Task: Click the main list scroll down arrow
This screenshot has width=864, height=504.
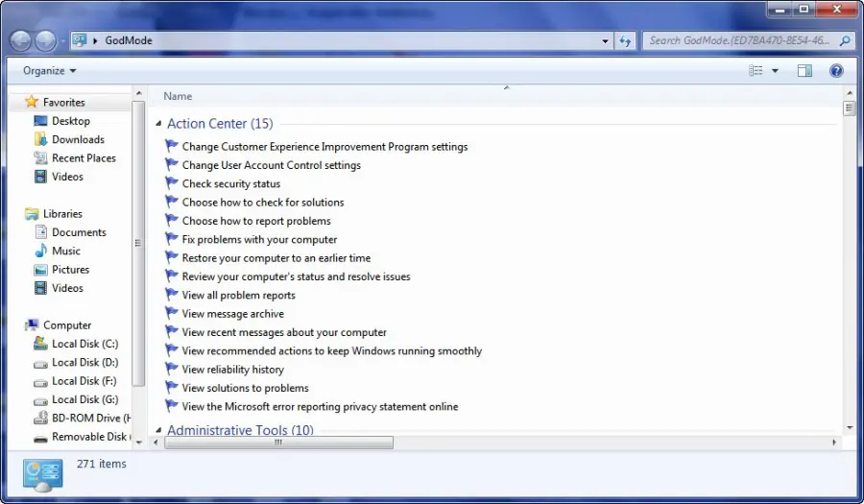Action: [850, 427]
